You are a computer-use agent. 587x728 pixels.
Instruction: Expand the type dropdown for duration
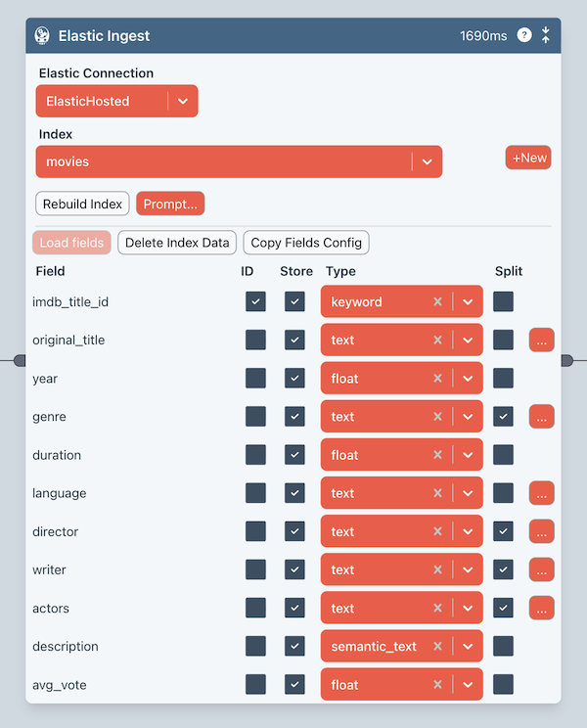(468, 455)
